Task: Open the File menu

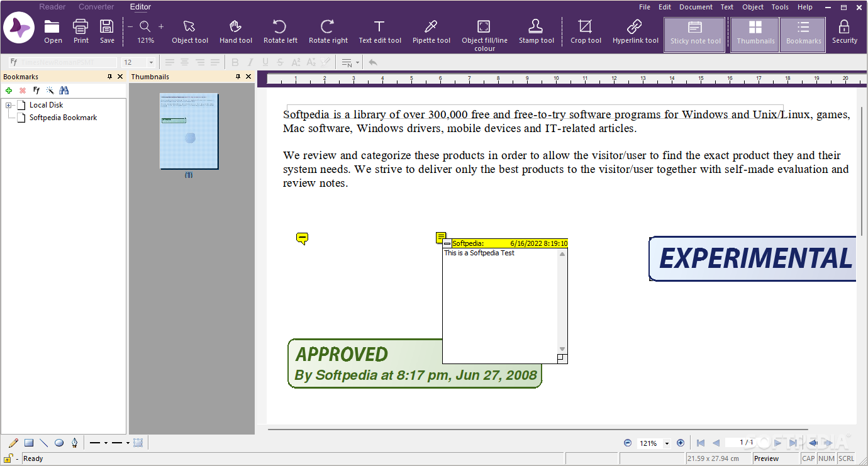Action: click(645, 7)
